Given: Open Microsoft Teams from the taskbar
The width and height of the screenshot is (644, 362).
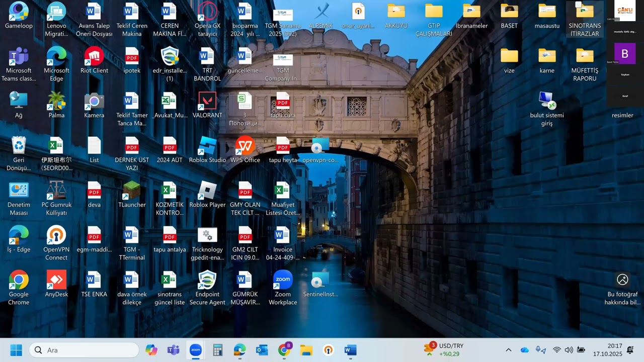Looking at the screenshot, I should (x=173, y=350).
